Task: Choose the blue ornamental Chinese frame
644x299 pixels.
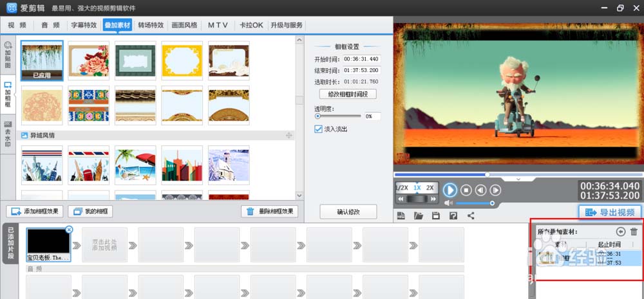Action: click(89, 105)
